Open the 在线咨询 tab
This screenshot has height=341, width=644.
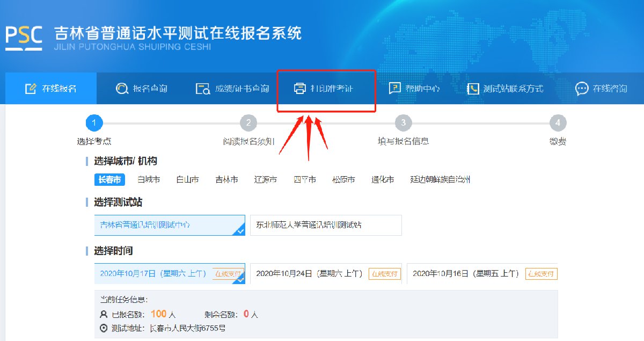click(602, 89)
